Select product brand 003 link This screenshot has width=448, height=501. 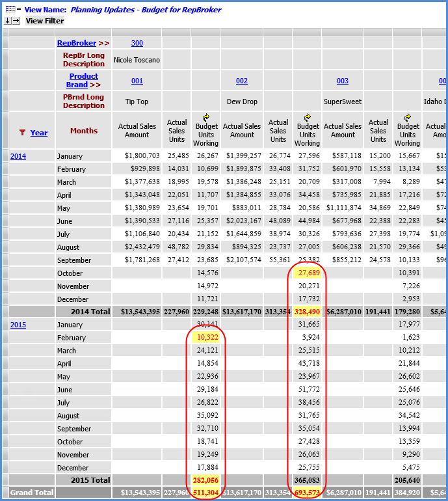(x=342, y=81)
